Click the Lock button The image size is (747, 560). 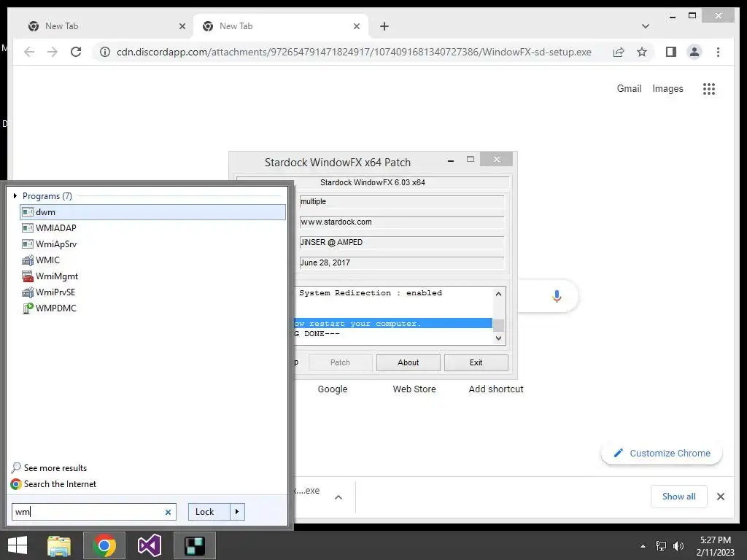pyautogui.click(x=209, y=512)
